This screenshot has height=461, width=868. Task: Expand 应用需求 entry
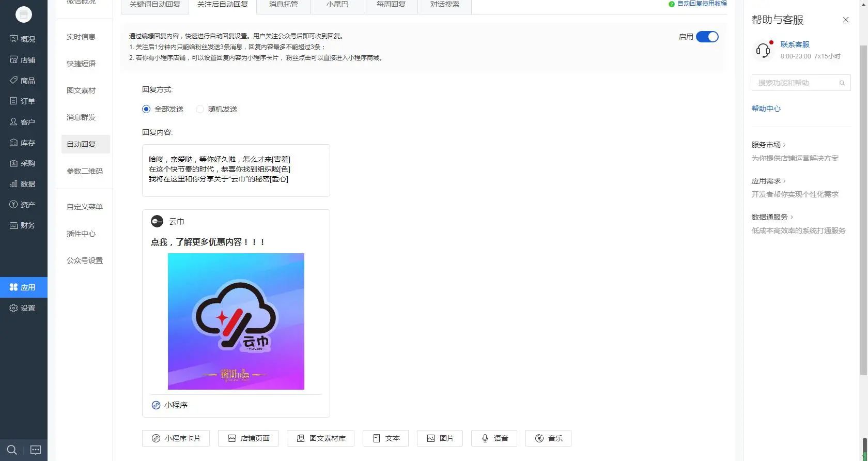[x=769, y=181]
